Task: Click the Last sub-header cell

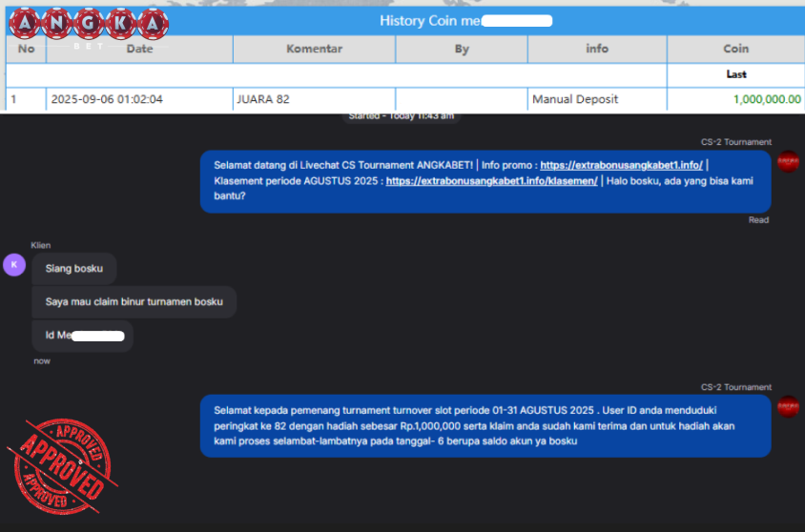Action: coord(735,75)
